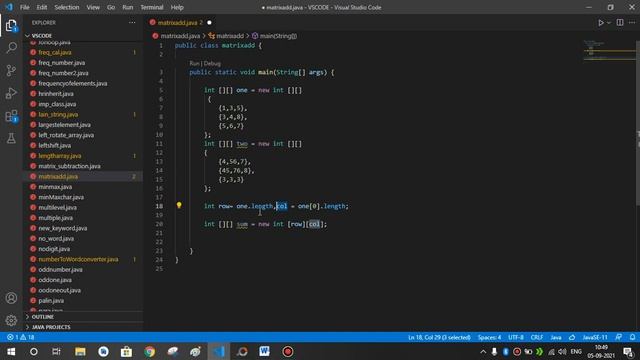Screen dimensions: 640x360
Task: Click main(String[]) in the breadcrumb
Action: coord(278,36)
